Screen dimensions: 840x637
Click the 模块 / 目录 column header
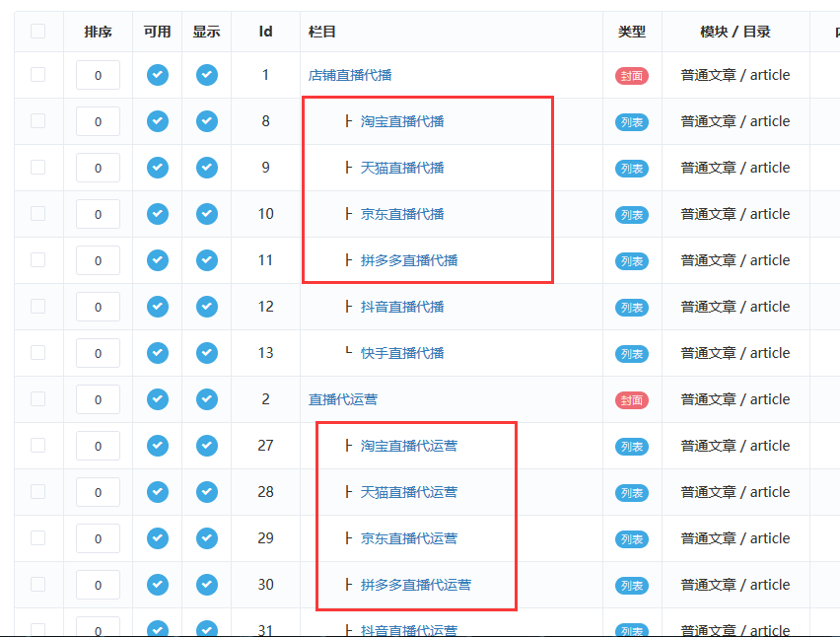[735, 32]
